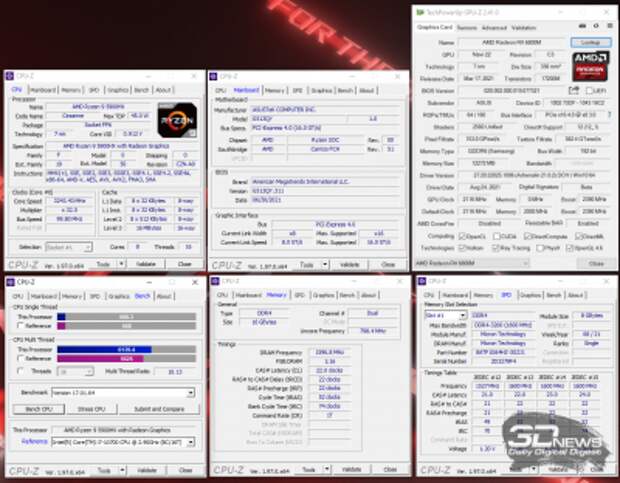The height and width of the screenshot is (483, 620).
Task: Enable the Reference checkbox under CPU Multi Thread
Action: coord(20,358)
